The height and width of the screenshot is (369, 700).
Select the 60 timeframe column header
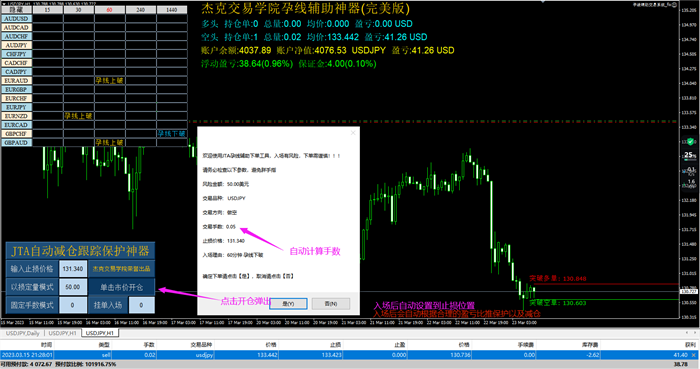coord(110,9)
